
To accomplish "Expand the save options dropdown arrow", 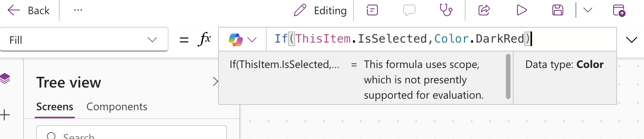I will pyautogui.click(x=587, y=10).
